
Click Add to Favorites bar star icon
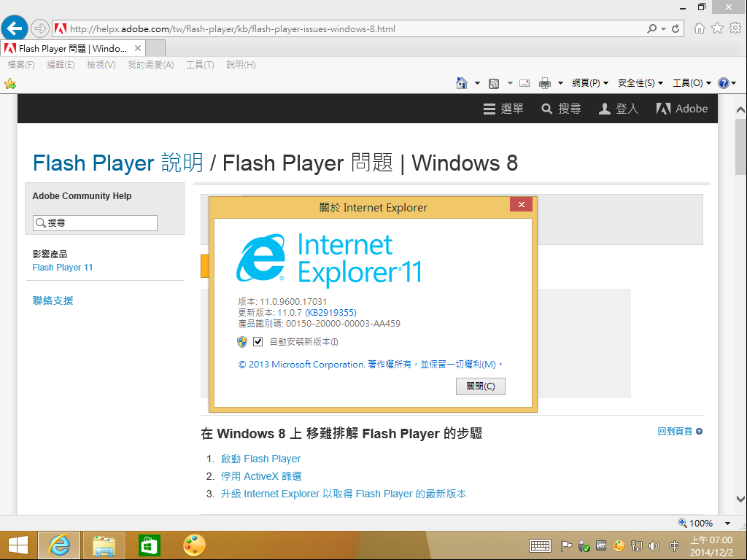10,84
